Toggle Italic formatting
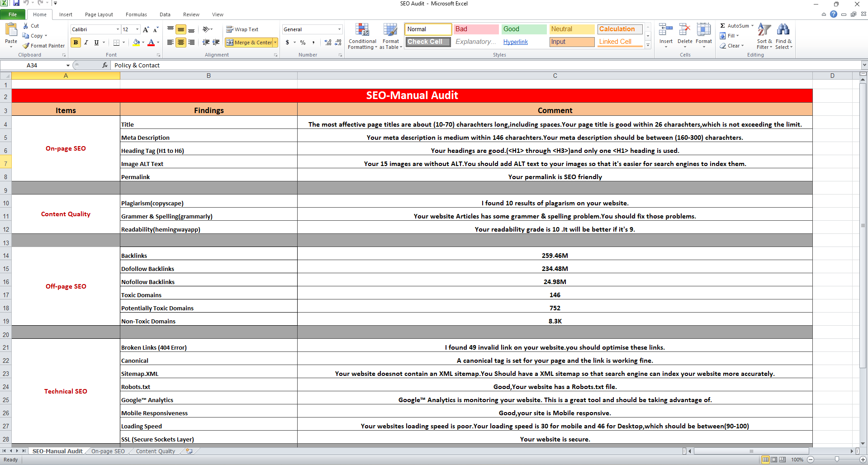The height and width of the screenshot is (465, 868). click(x=86, y=43)
